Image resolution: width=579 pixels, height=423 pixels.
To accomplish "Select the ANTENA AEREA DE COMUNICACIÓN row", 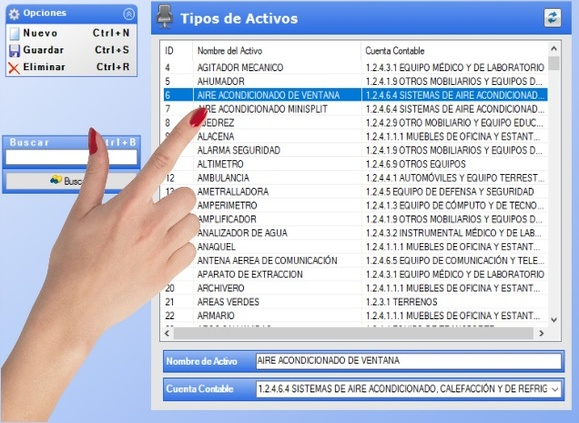I will 355,261.
